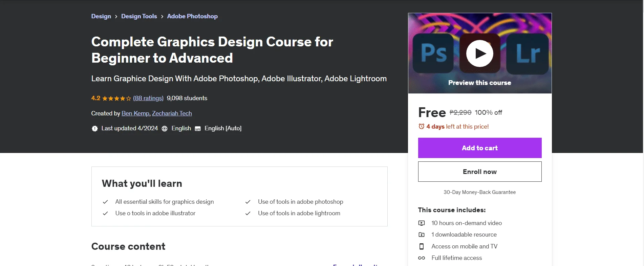Go to Design Tools category
Viewport: 644px width, 266px height.
coord(139,16)
